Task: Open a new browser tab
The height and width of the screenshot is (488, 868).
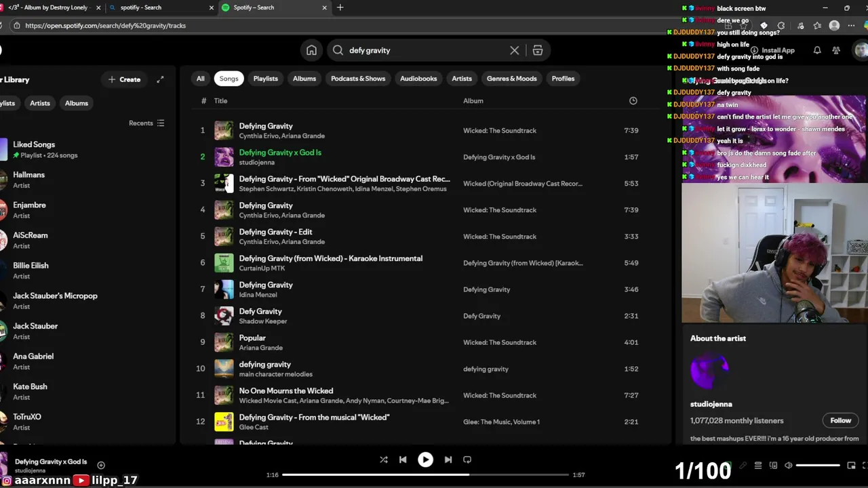Action: click(x=340, y=7)
